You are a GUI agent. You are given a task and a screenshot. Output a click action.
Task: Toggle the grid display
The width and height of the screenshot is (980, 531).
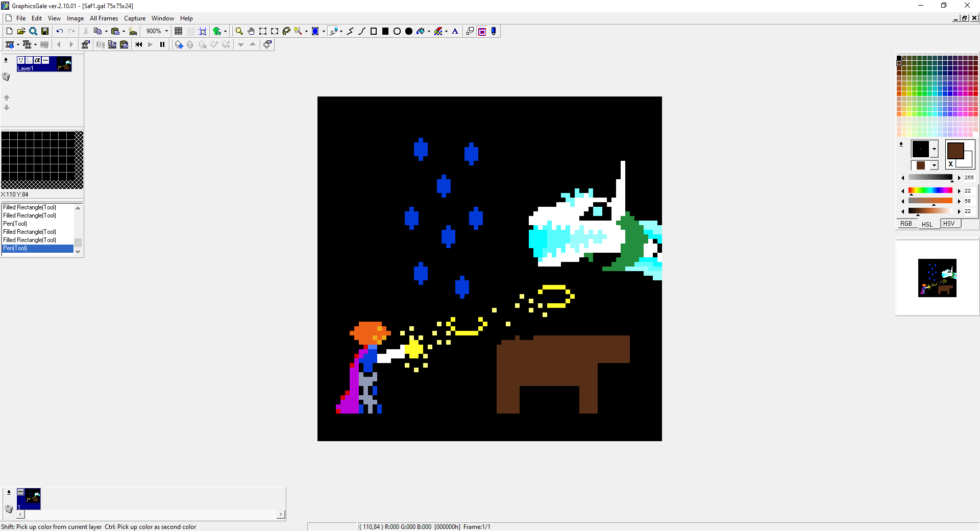point(178,31)
